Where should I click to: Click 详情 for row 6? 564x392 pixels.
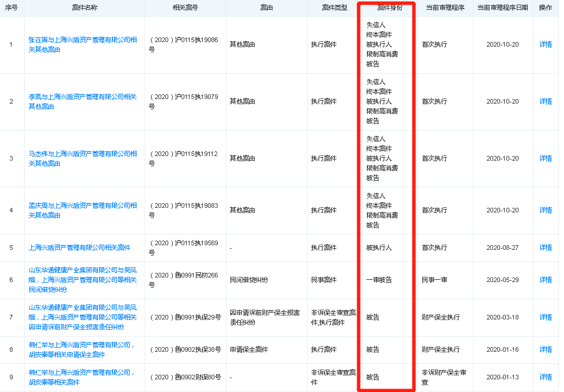tap(545, 280)
